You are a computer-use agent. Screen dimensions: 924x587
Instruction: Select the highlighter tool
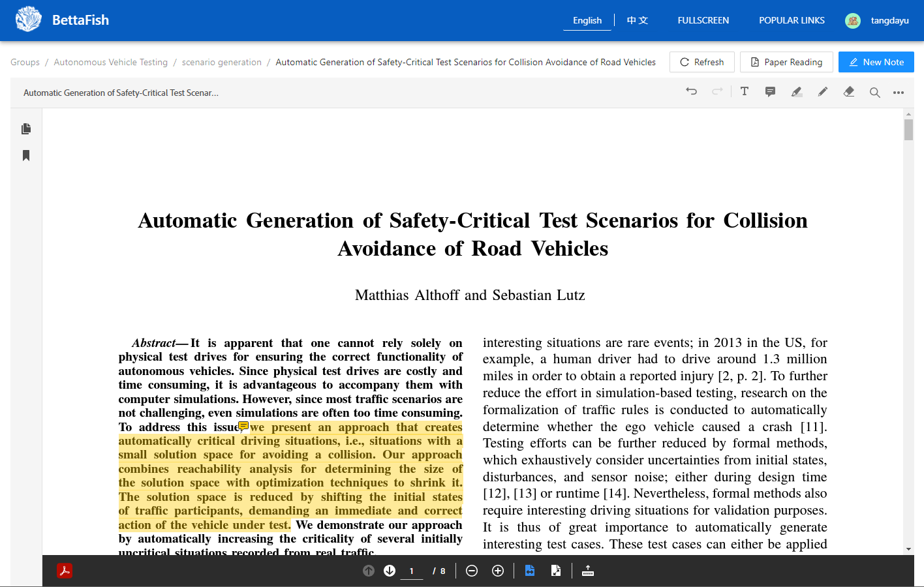(x=797, y=92)
